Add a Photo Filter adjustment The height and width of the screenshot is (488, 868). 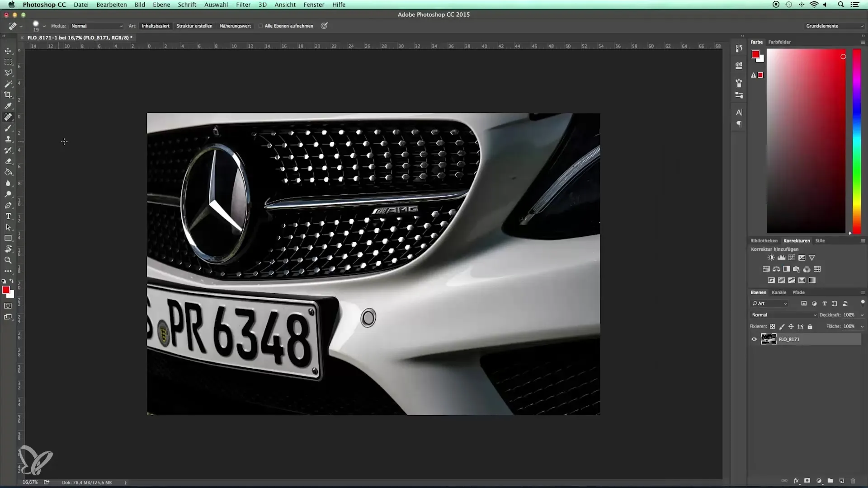(797, 269)
